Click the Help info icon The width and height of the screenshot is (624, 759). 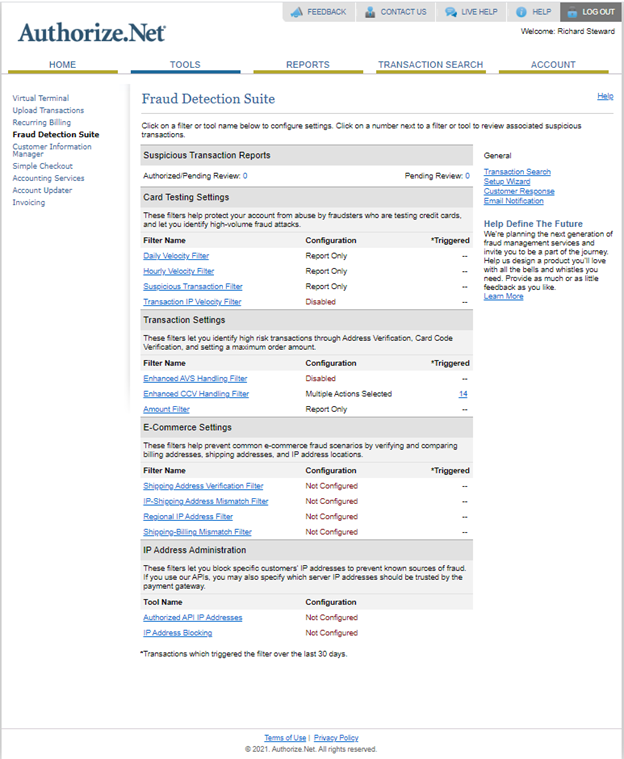click(x=521, y=12)
